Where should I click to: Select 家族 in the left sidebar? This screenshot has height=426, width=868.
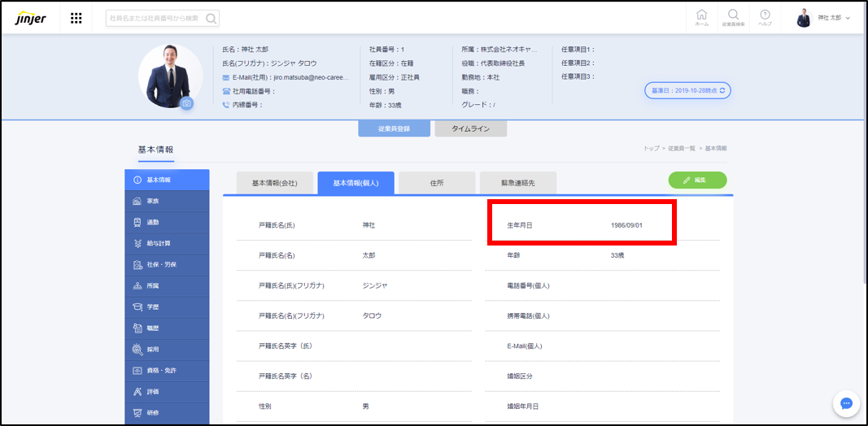[x=167, y=201]
